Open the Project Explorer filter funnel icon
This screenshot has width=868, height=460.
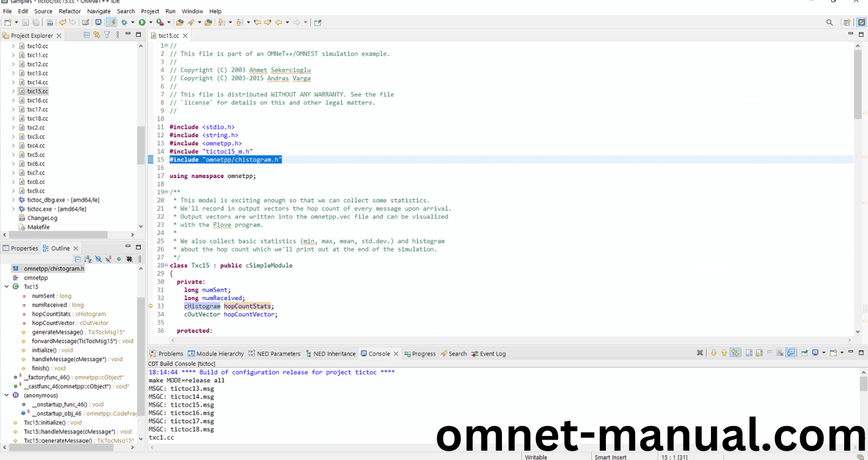click(107, 35)
